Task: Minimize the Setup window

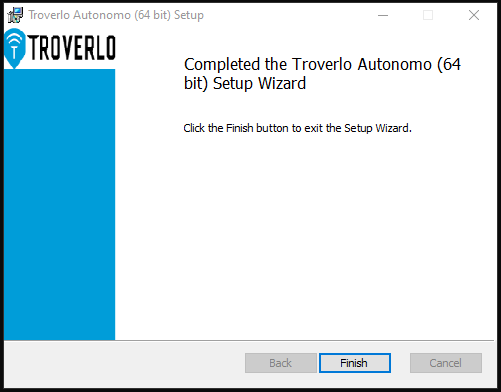Action: (383, 15)
